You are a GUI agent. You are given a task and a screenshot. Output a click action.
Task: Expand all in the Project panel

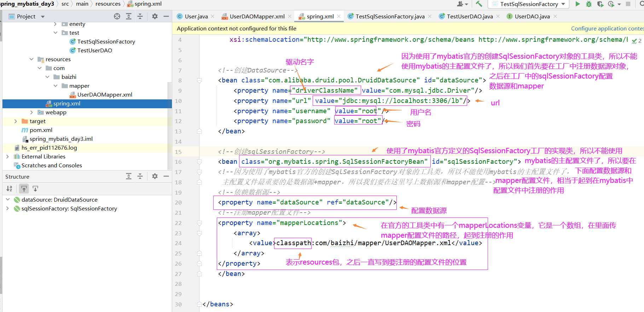point(129,16)
